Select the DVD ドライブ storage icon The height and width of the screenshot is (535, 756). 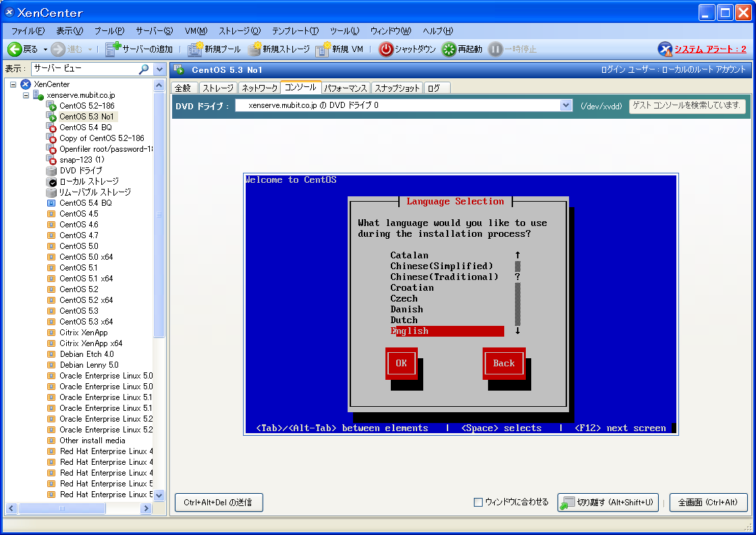[51, 171]
